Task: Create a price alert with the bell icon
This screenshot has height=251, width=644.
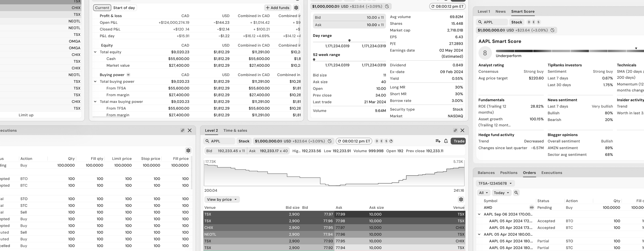Action: click(446, 141)
